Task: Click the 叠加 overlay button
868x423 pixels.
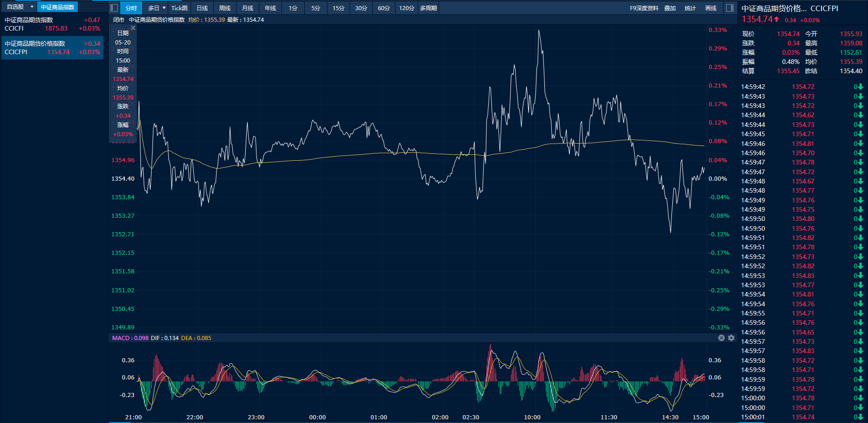Action: [670, 8]
